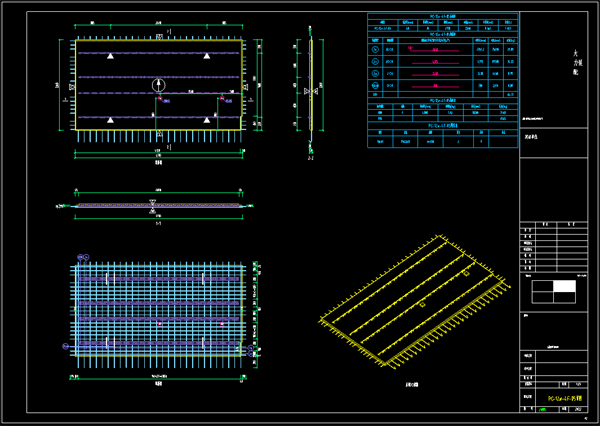Screen dimensions: 600x426
Task: Pick the left magenta embed marker in top plan view
Action: pyautogui.click(x=160, y=99)
